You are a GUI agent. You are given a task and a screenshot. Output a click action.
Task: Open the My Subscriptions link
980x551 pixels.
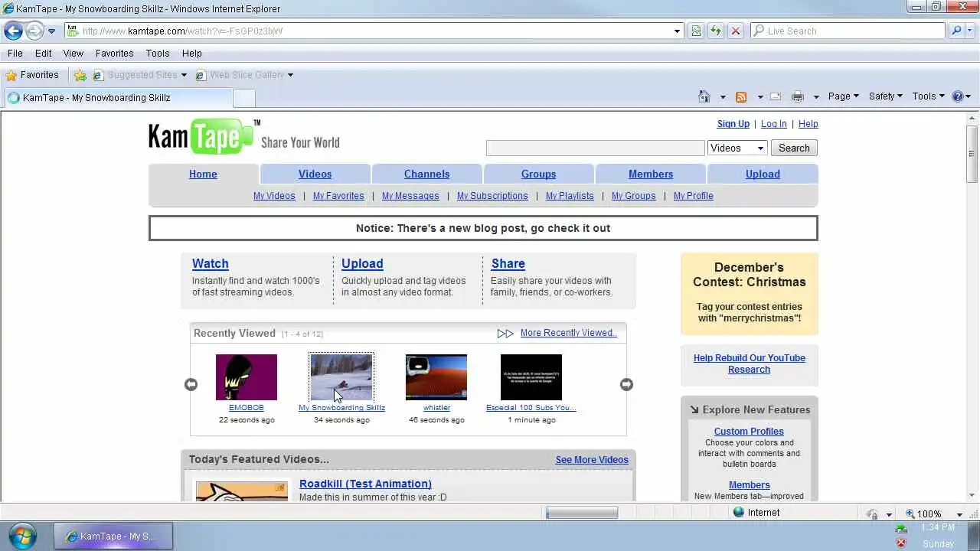(x=492, y=196)
